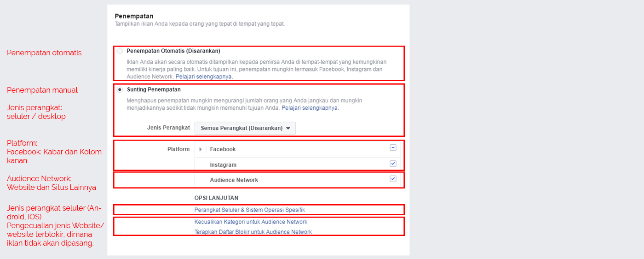Uncheck the Instagram platform checkbox
Image resolution: width=644 pixels, height=259 pixels.
coord(393,164)
